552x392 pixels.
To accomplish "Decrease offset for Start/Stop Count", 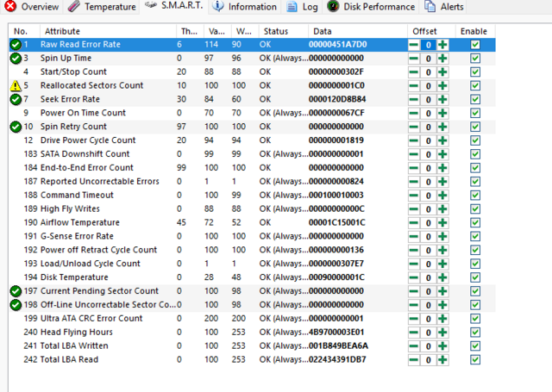I will (x=414, y=72).
